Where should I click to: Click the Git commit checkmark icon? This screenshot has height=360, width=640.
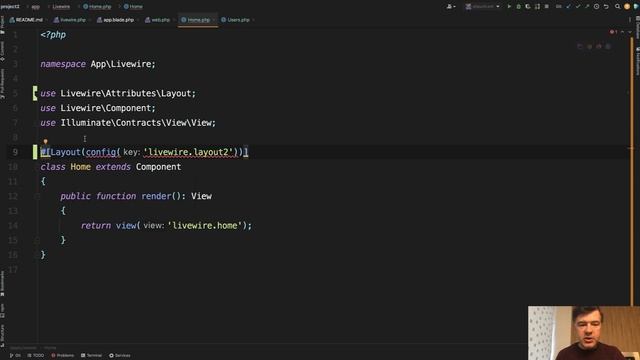tap(578, 7)
